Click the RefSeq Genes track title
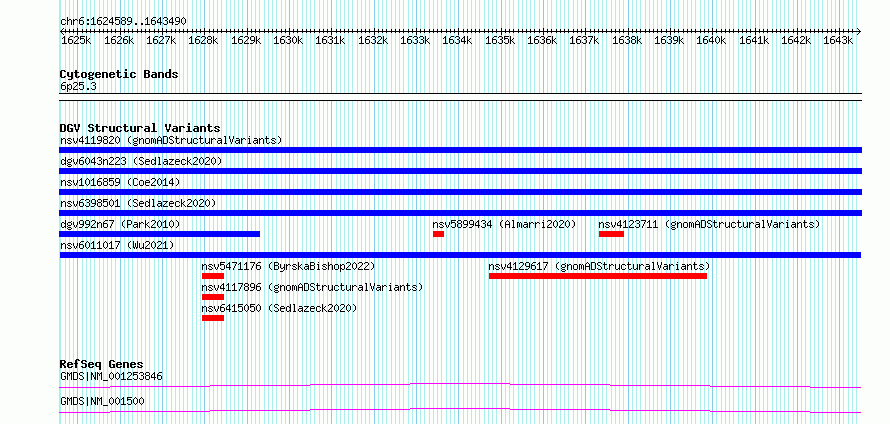 pos(102,364)
